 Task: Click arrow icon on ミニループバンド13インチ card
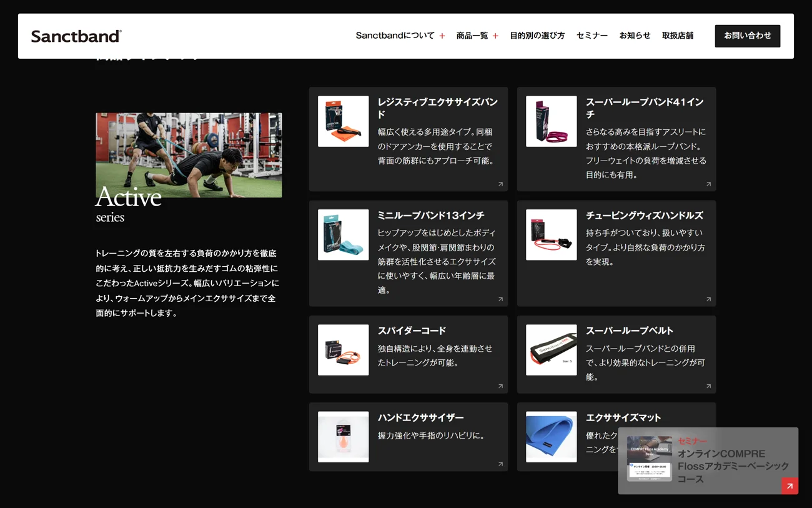[x=500, y=299]
